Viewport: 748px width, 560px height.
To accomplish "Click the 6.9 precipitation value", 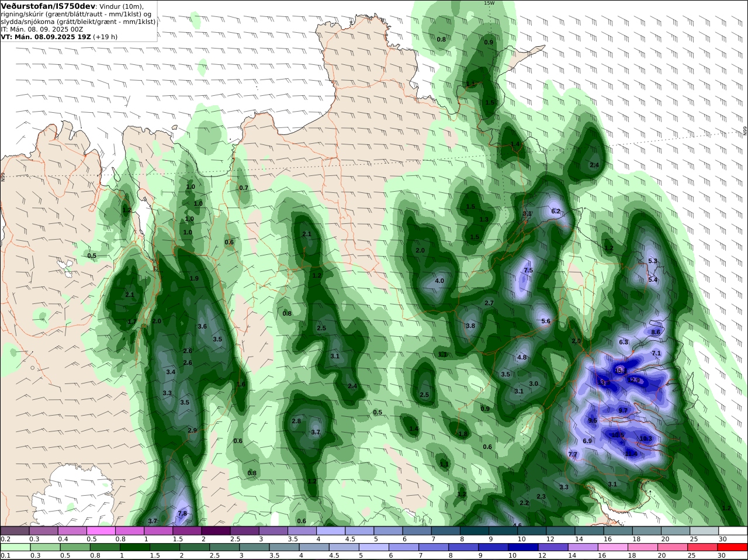I will [587, 441].
